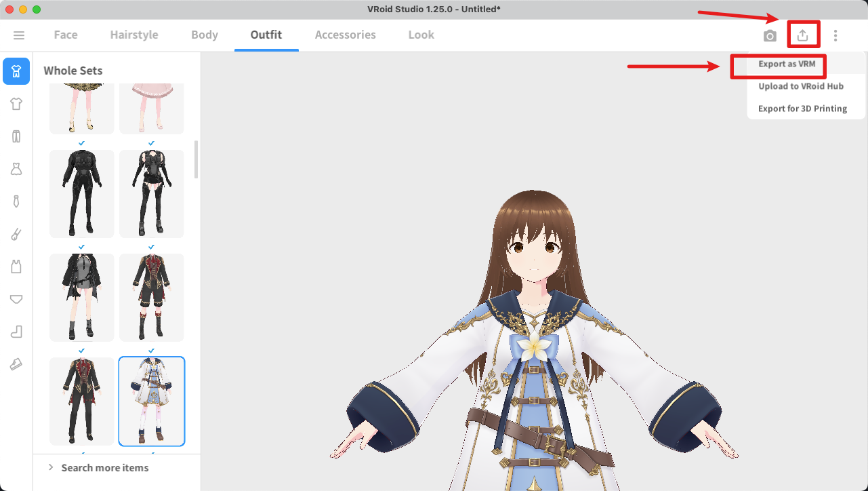Open the arm glove category icon
The image size is (868, 491).
[16, 234]
